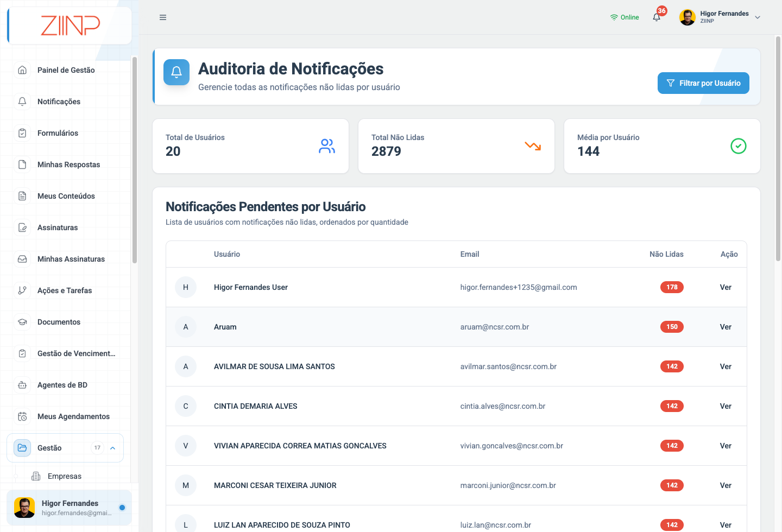The height and width of the screenshot is (532, 782).
Task: Click the Minhas Assinaturas inbox icon
Action: [x=22, y=259]
